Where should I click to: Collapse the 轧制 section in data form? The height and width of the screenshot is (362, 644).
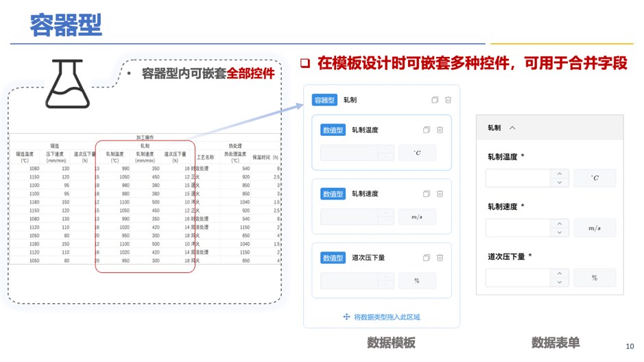tap(512, 128)
